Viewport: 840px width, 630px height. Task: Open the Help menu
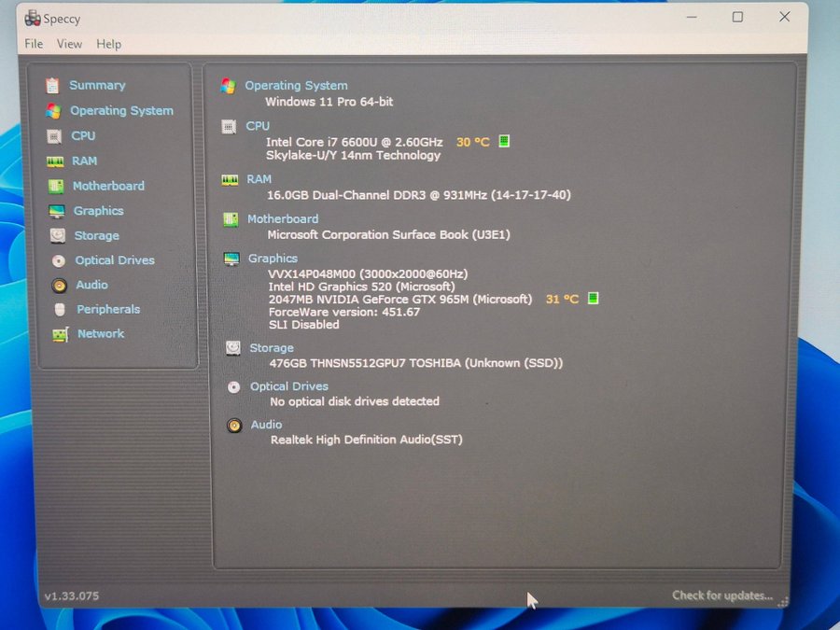click(x=108, y=44)
